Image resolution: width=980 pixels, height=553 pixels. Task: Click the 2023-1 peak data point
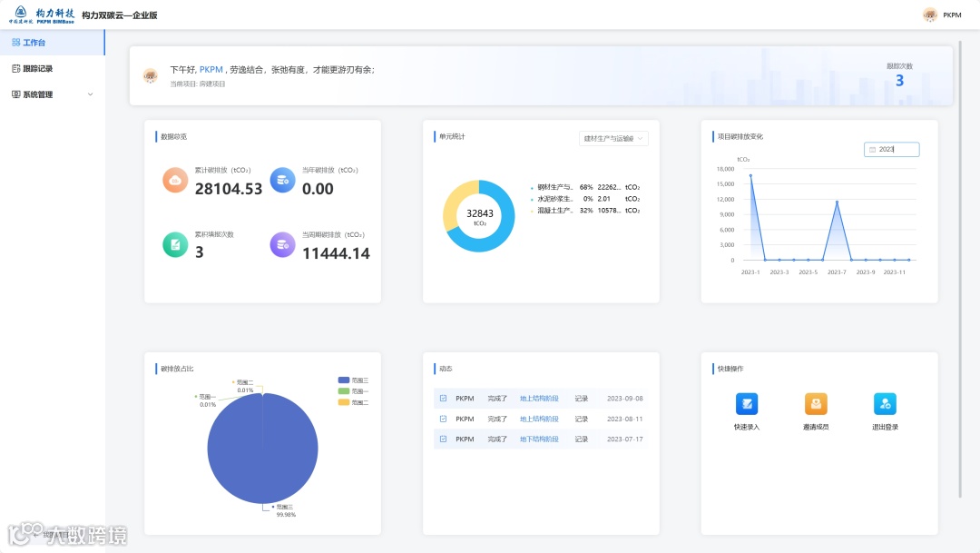pos(750,175)
